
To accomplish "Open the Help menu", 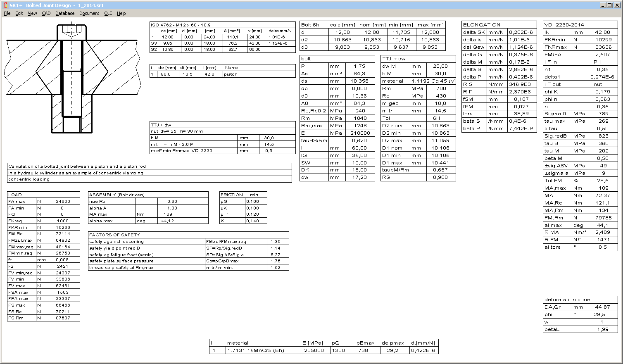I will tap(121, 13).
